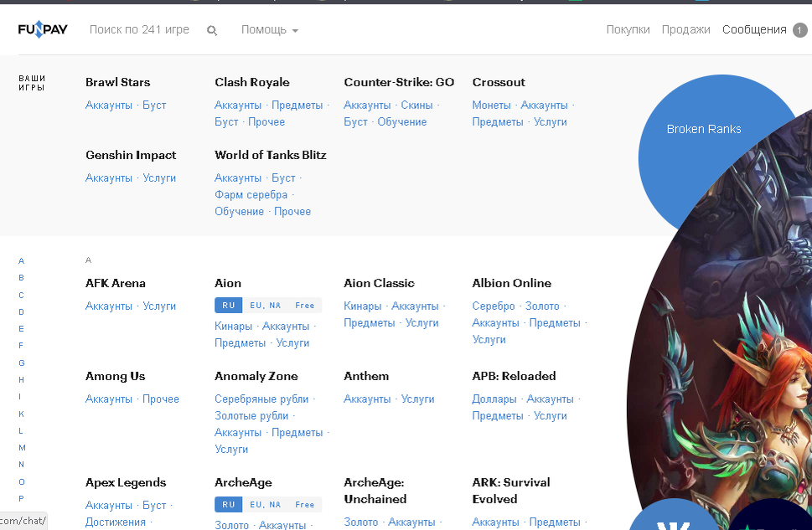Open Скины under Counter-Strike: GO
812x530 pixels.
pyautogui.click(x=416, y=105)
